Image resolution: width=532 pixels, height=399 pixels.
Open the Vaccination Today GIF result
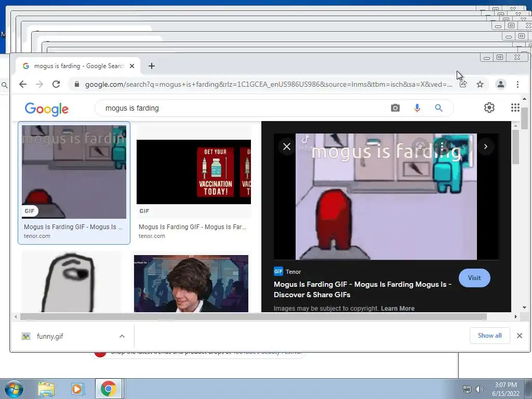pyautogui.click(x=194, y=172)
